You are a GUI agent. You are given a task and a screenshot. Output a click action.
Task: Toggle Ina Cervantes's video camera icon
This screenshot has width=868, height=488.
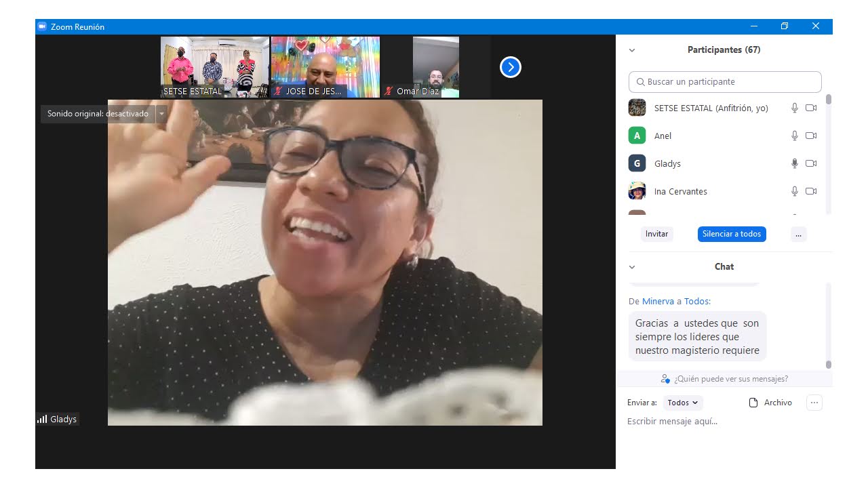pyautogui.click(x=811, y=191)
